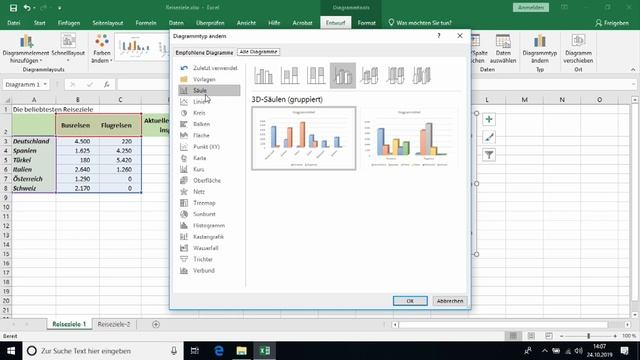Click Diagramm verschieben ribbon button
The height and width of the screenshot is (360, 640).
[x=578, y=49]
